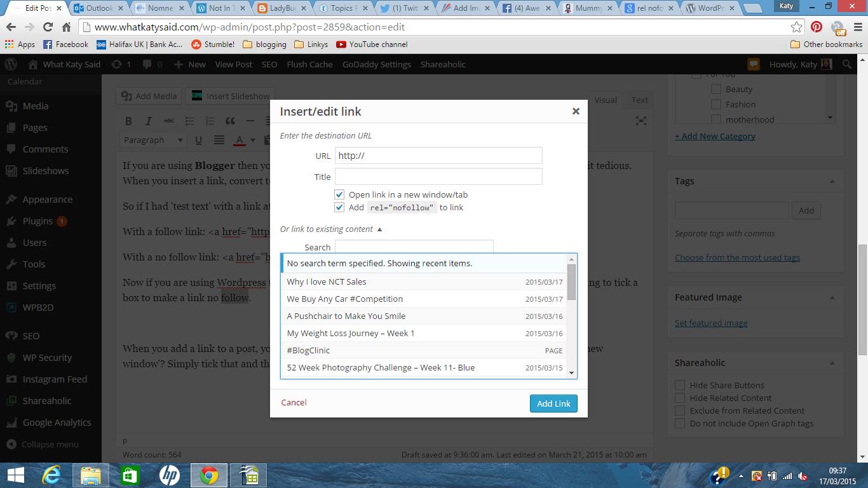Open the Paragraph format dropdown
The image size is (868, 488).
point(153,140)
